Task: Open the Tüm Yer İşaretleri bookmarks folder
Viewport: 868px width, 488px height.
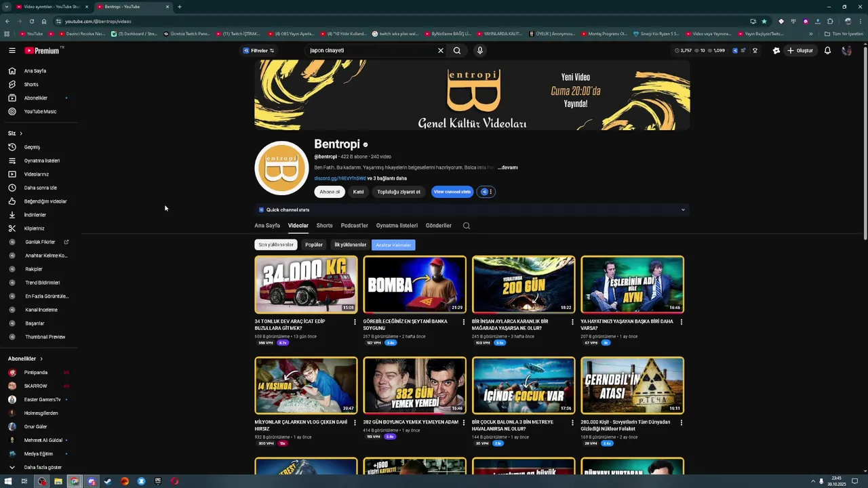Action: click(844, 34)
